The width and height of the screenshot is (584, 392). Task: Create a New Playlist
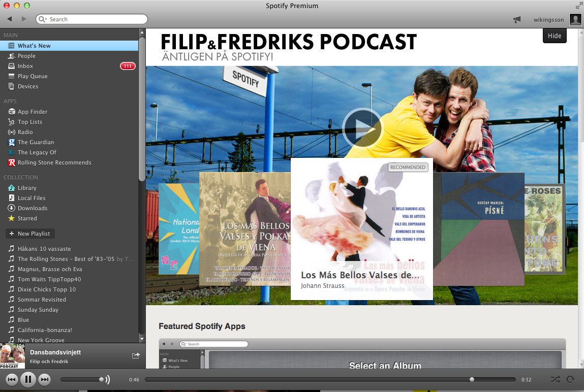(30, 234)
